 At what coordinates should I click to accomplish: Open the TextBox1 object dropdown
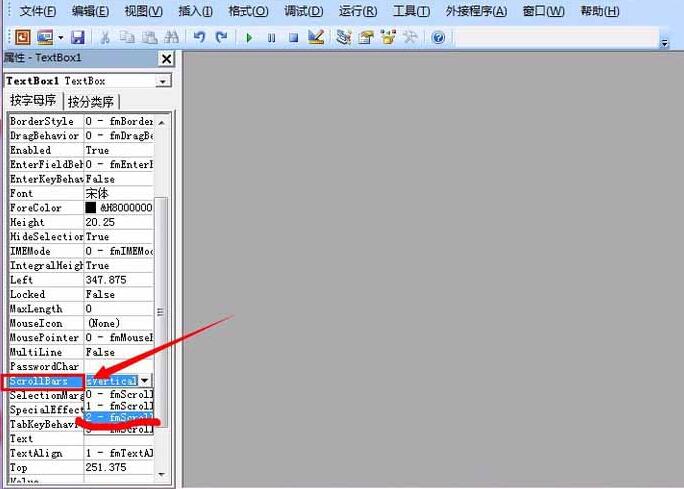(164, 81)
